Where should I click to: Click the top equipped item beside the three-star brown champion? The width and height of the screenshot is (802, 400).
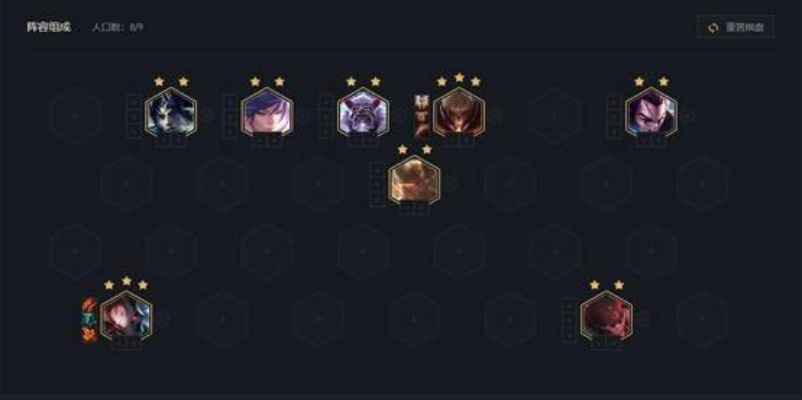(421, 102)
